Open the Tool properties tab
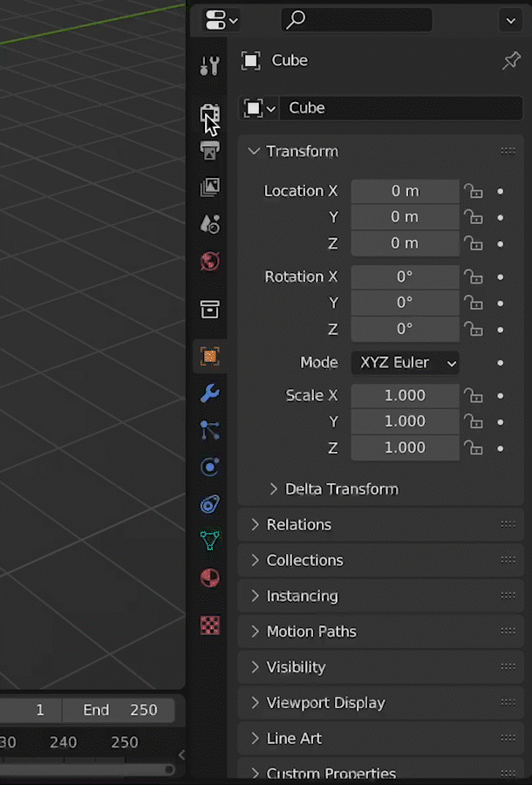 click(209, 65)
